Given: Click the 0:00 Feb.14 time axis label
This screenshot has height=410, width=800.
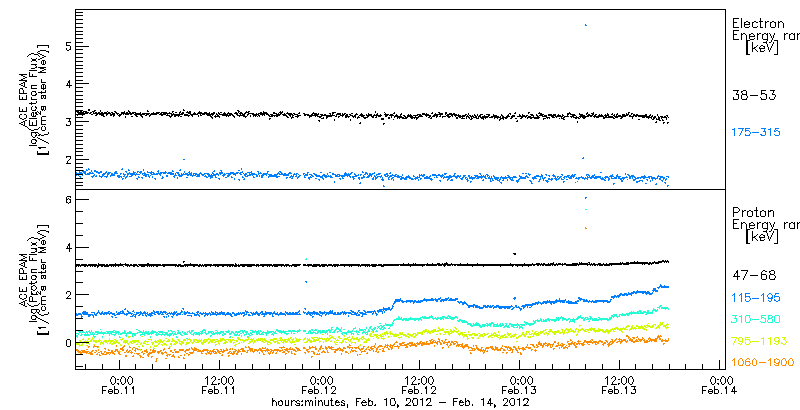Looking at the screenshot, I should point(720,386).
